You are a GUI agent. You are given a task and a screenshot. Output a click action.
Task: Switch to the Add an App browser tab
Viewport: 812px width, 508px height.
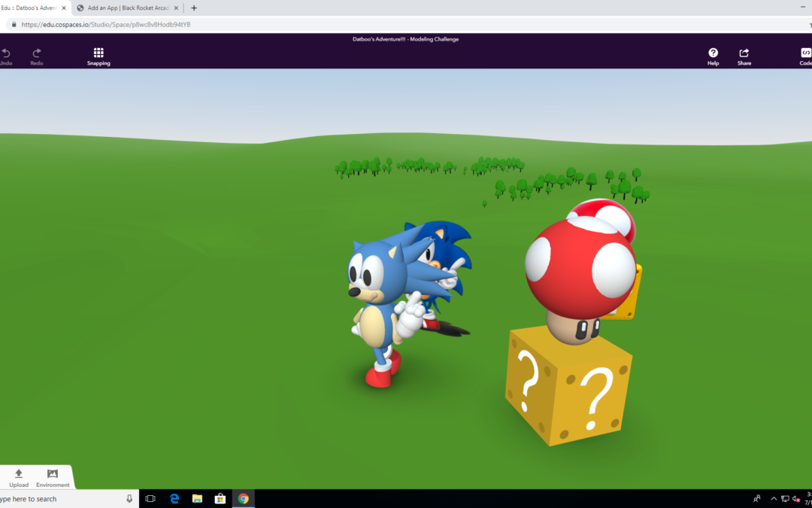pos(127,8)
